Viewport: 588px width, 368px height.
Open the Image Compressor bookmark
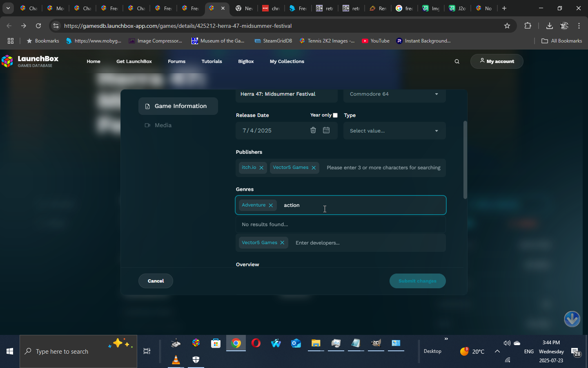coord(155,41)
